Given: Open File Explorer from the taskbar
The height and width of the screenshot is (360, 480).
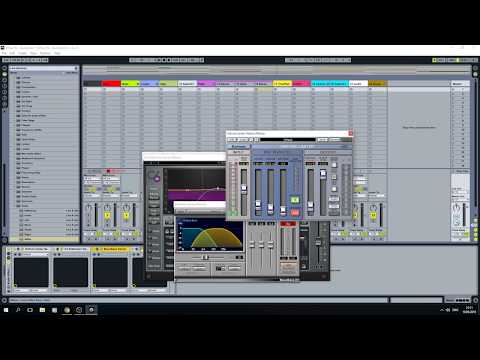Looking at the screenshot, I should point(42,310).
